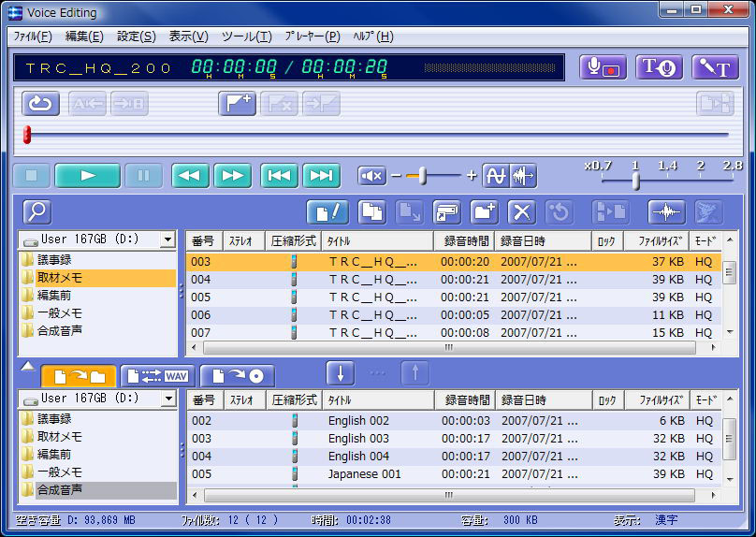Viewport: 756px width, 537px height.
Task: Click the microphone record button
Action: [603, 67]
